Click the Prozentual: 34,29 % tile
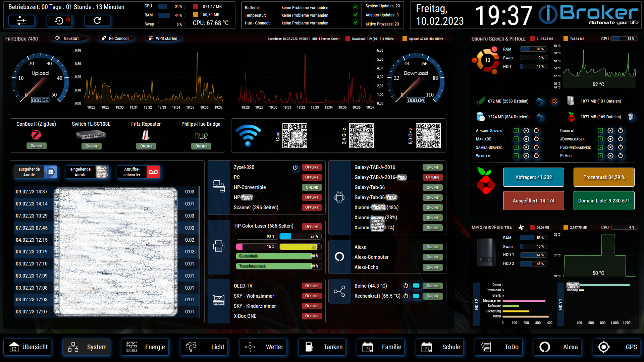The height and width of the screenshot is (362, 644). tap(604, 177)
